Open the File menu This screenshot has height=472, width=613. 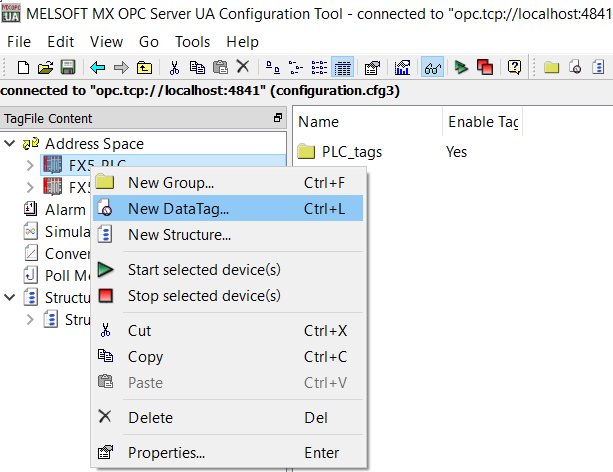(19, 42)
